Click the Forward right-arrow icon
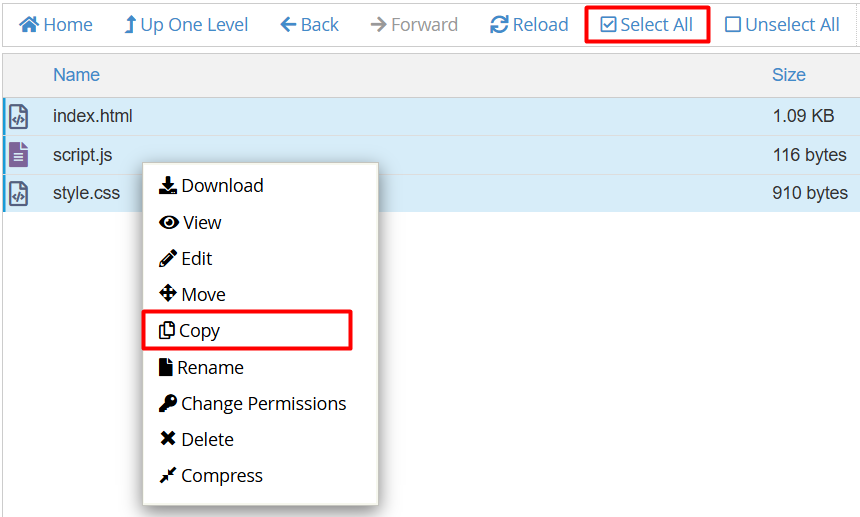 [378, 24]
